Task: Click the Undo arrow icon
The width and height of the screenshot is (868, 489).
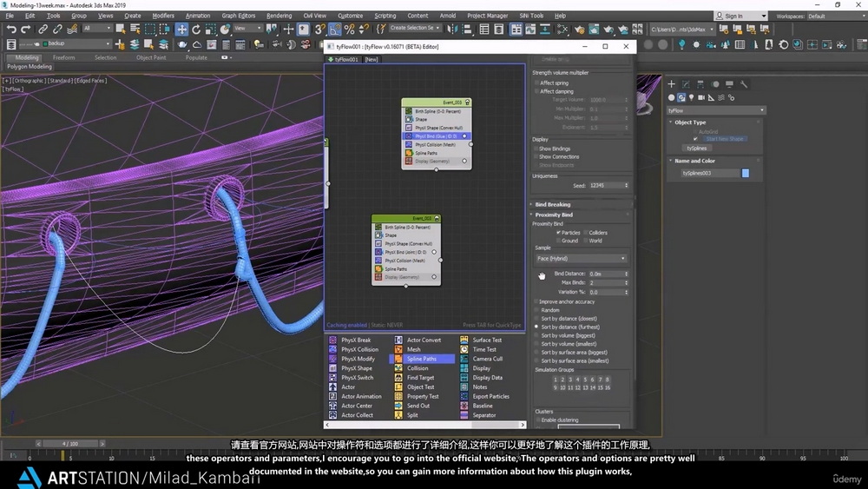Action: pyautogui.click(x=11, y=29)
